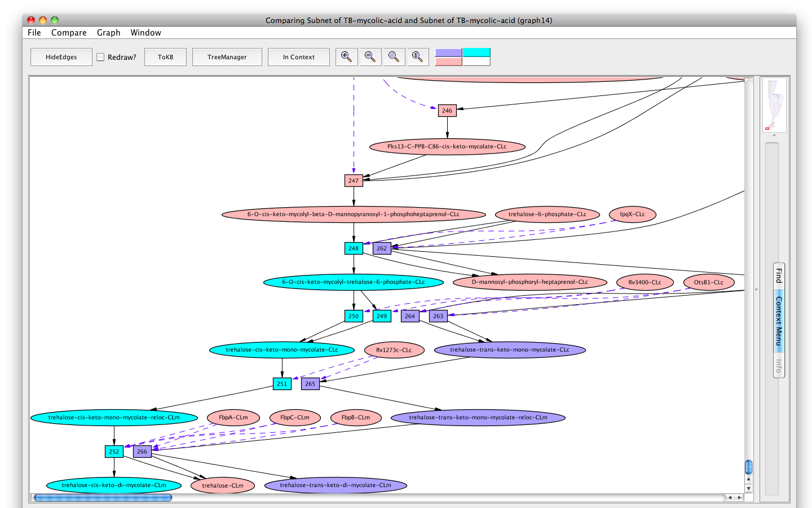Image resolution: width=812 pixels, height=508 pixels.
Task: Click the ToKB button
Action: click(165, 57)
